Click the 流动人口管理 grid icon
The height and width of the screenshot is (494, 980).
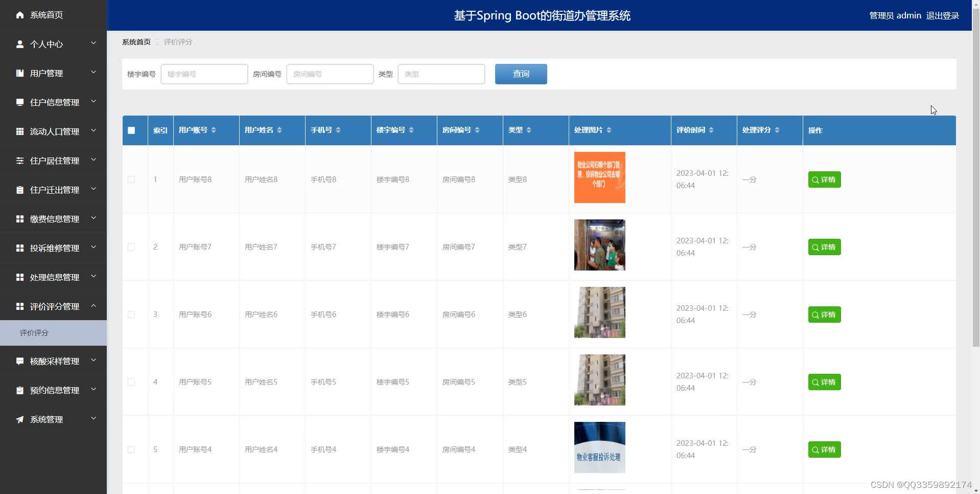coord(20,131)
